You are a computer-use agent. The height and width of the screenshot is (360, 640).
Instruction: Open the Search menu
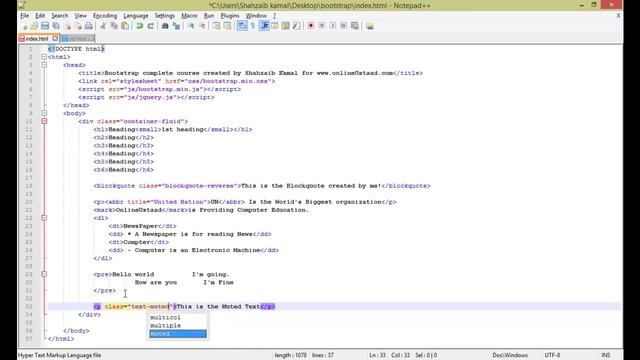[x=60, y=16]
